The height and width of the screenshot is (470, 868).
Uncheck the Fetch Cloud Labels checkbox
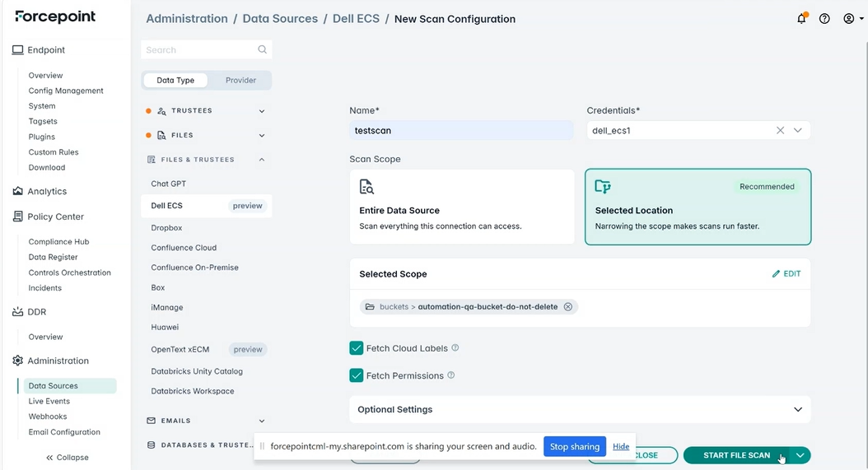[x=357, y=348]
